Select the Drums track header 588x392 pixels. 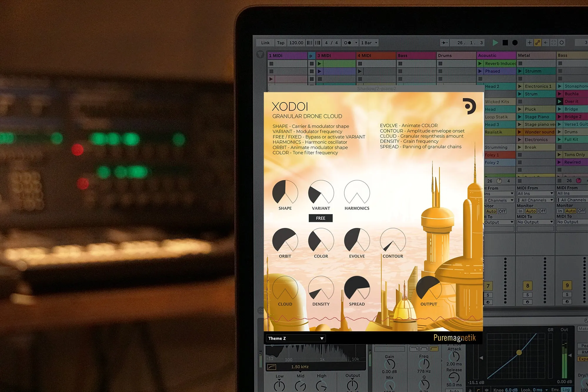tap(456, 56)
